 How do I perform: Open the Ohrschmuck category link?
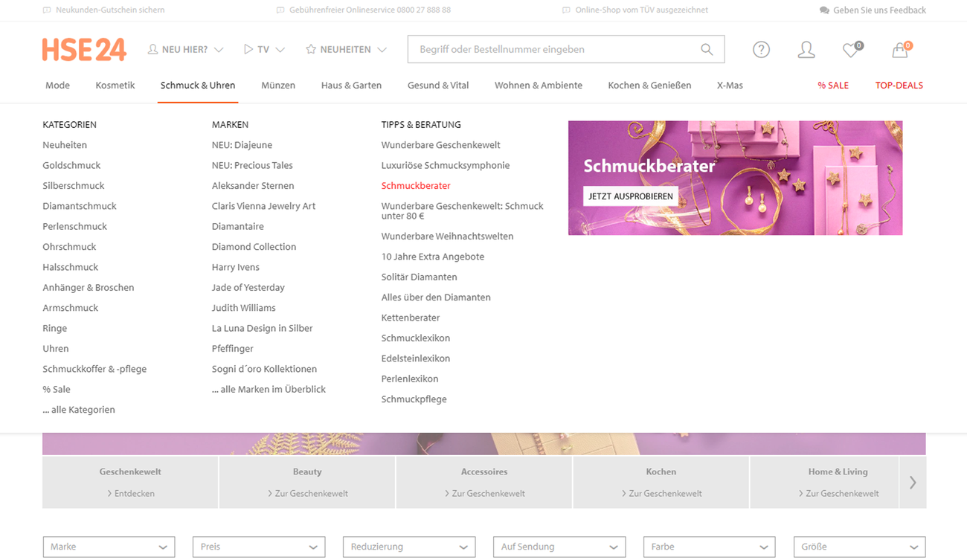click(x=69, y=247)
